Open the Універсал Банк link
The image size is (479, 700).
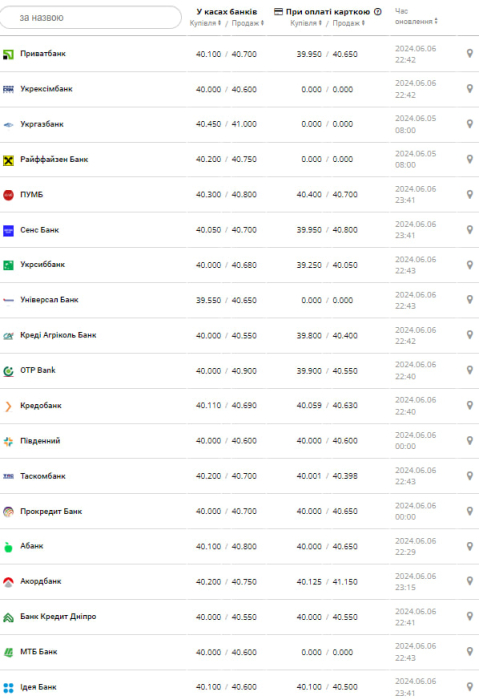(x=49, y=300)
